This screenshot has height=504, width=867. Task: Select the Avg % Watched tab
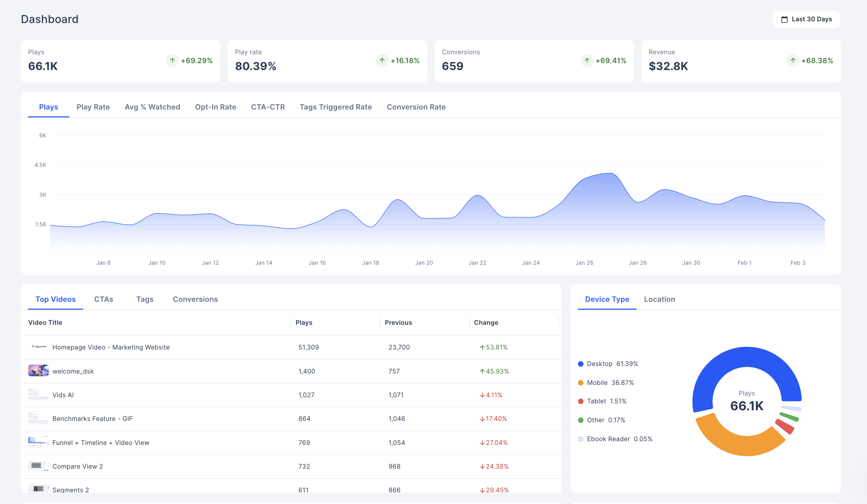[152, 107]
